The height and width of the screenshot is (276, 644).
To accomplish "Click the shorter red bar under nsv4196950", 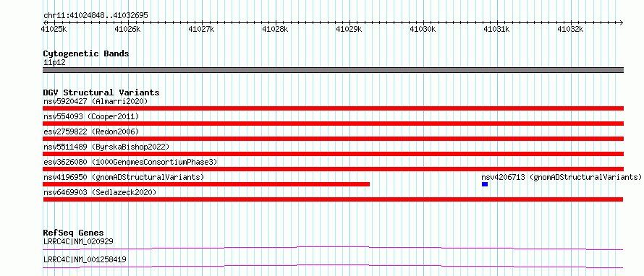I will (206, 184).
